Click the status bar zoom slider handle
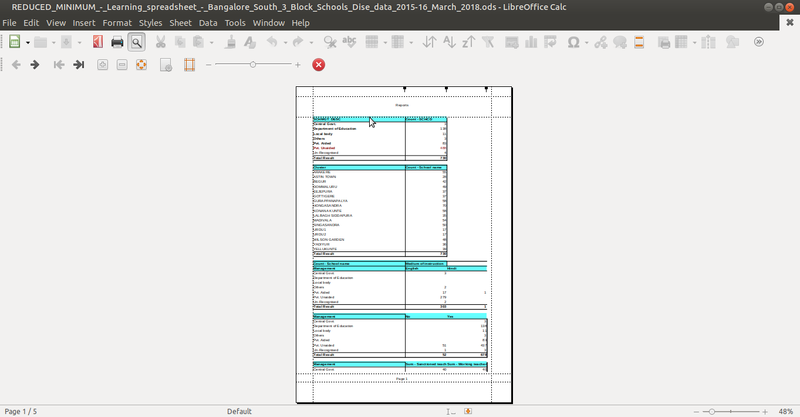 click(x=711, y=411)
